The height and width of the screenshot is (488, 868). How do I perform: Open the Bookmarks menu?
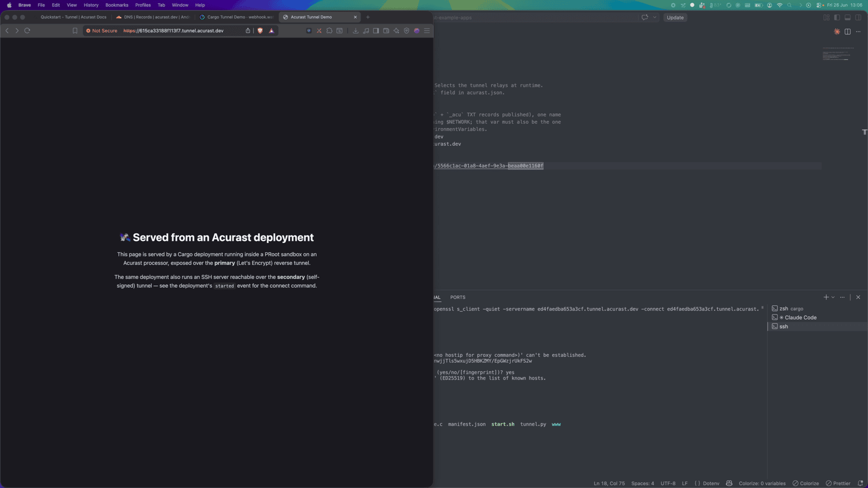click(117, 5)
